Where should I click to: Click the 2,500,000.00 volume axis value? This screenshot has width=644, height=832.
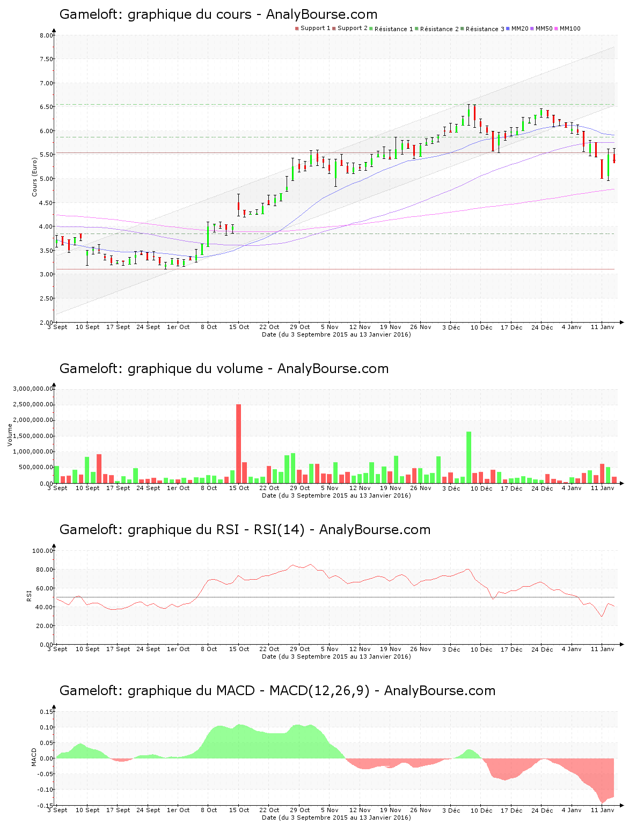click(x=33, y=404)
